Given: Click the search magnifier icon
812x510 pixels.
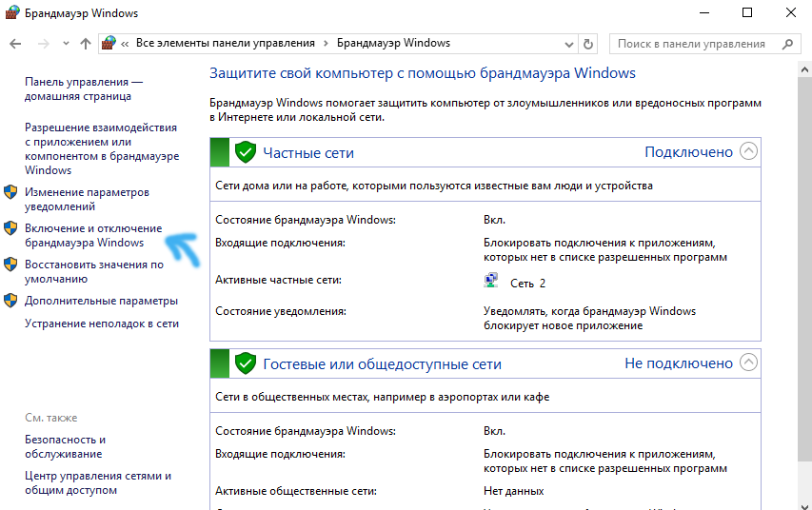Looking at the screenshot, I should (x=787, y=44).
